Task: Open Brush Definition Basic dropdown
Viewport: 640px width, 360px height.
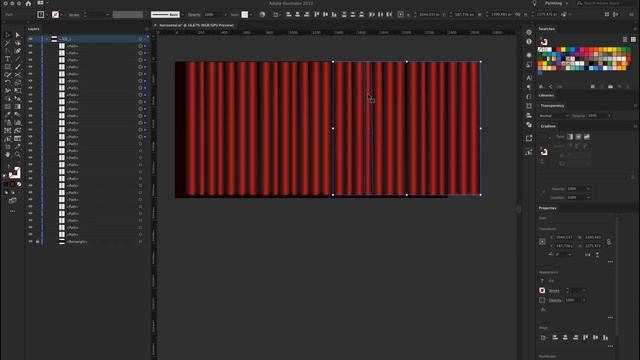Action: [182, 15]
